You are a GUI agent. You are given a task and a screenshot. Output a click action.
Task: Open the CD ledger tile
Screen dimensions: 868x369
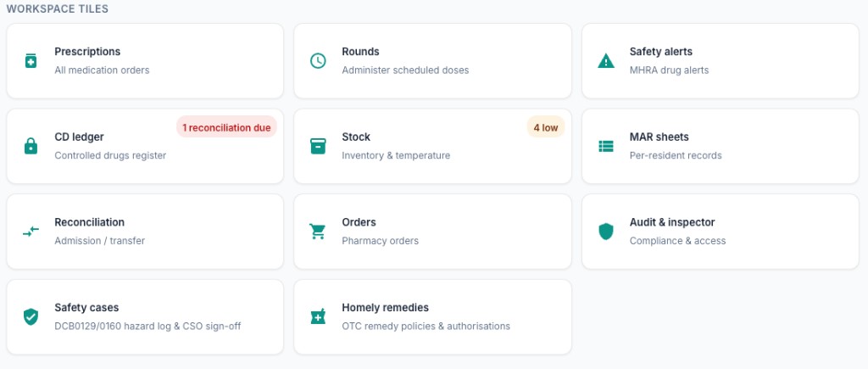(145, 146)
